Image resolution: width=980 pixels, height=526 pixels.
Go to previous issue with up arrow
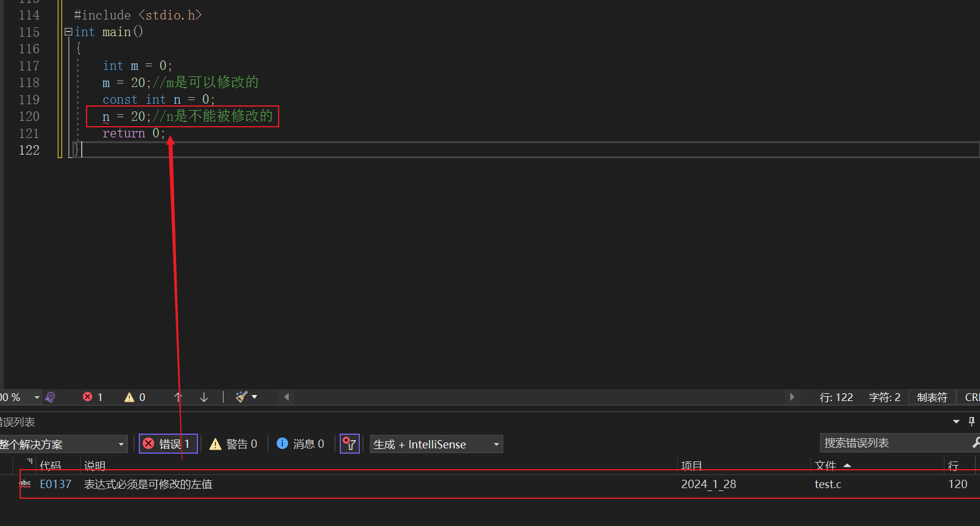click(178, 397)
